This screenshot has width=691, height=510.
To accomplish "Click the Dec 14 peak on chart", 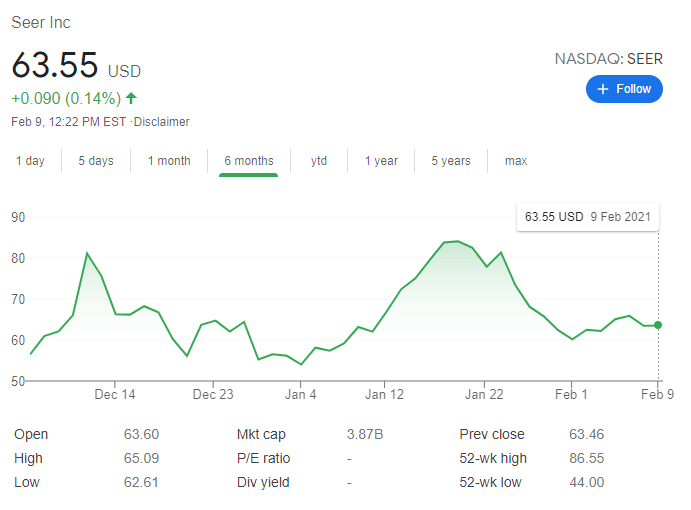I will 87,253.
